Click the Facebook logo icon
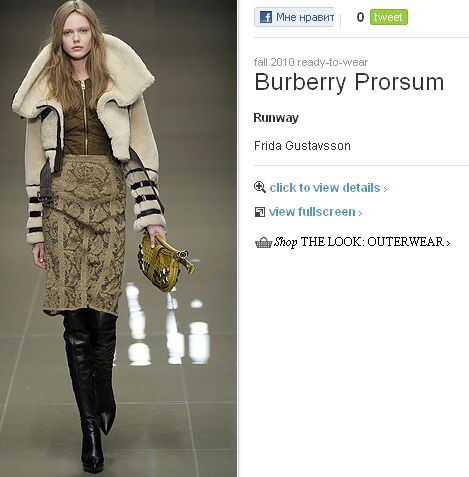Screen dimensions: 469x477 pyautogui.click(x=266, y=17)
